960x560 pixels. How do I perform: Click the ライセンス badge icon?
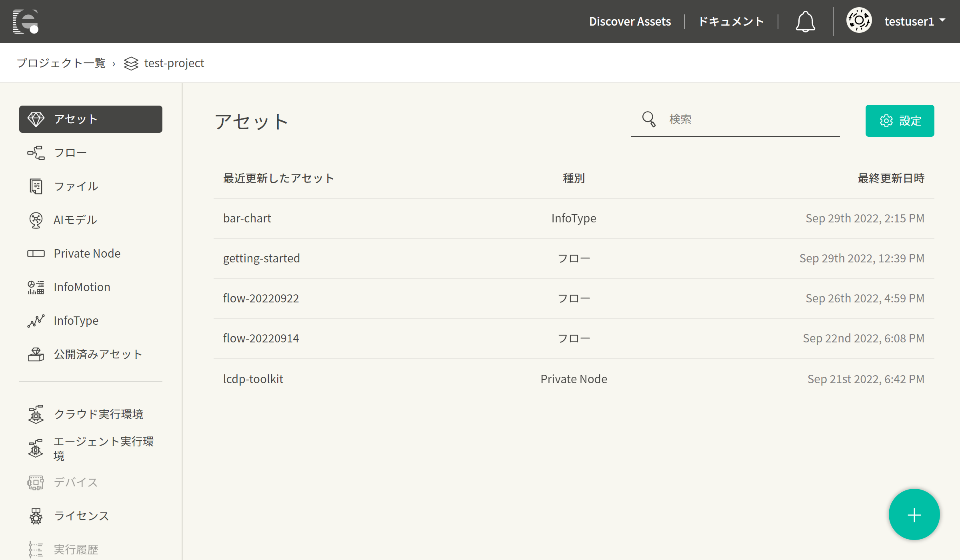point(36,516)
